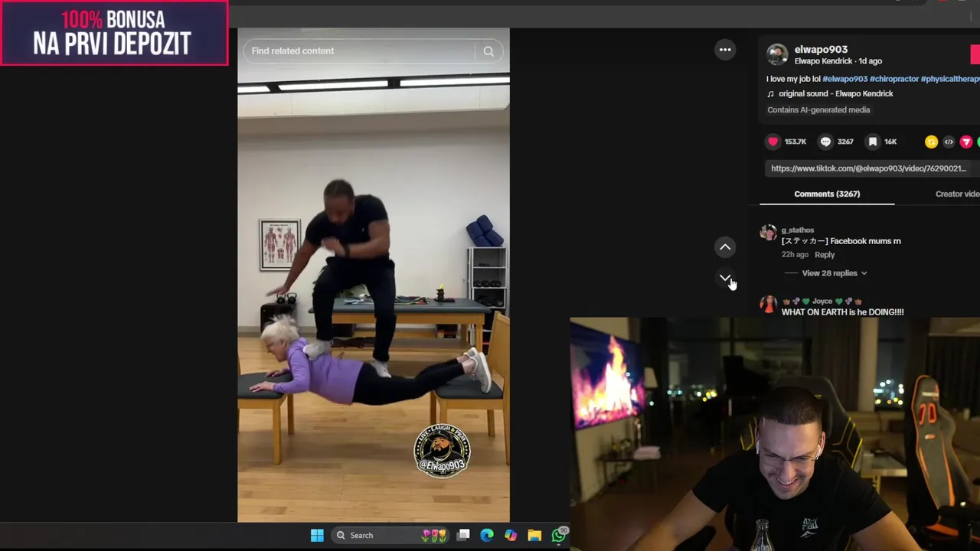This screenshot has width=980, height=551.
Task: Open elwapo903 profile avatar
Action: [x=777, y=54]
